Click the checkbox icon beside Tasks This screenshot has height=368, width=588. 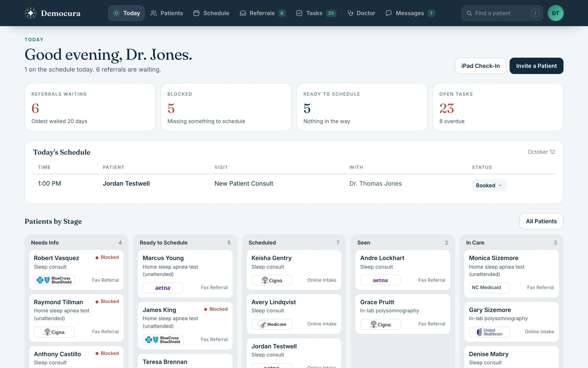coord(299,13)
